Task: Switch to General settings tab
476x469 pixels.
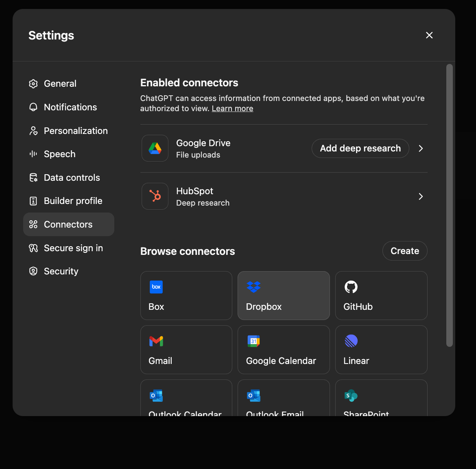Action: pyautogui.click(x=60, y=84)
